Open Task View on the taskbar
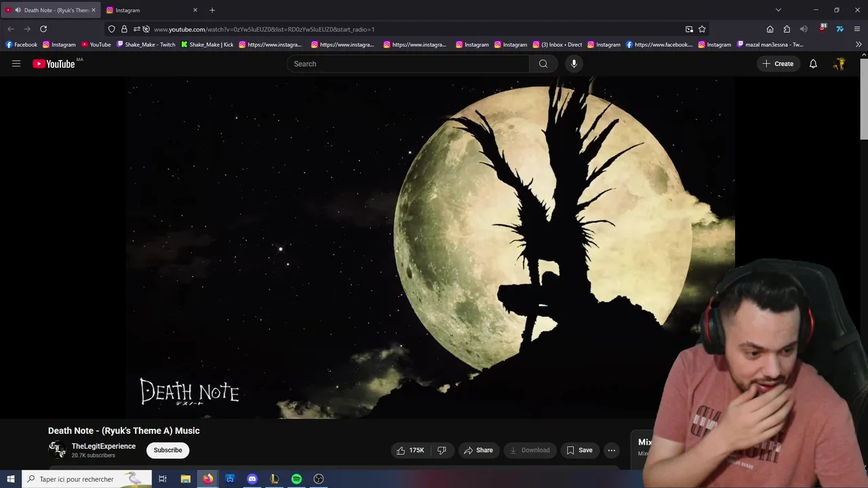 [x=163, y=479]
